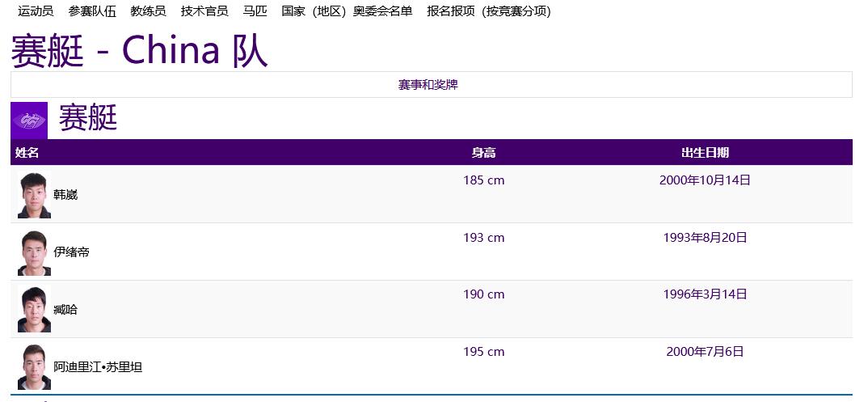Open athlete name link 伊绪帝
The height and width of the screenshot is (402, 868).
click(x=71, y=252)
